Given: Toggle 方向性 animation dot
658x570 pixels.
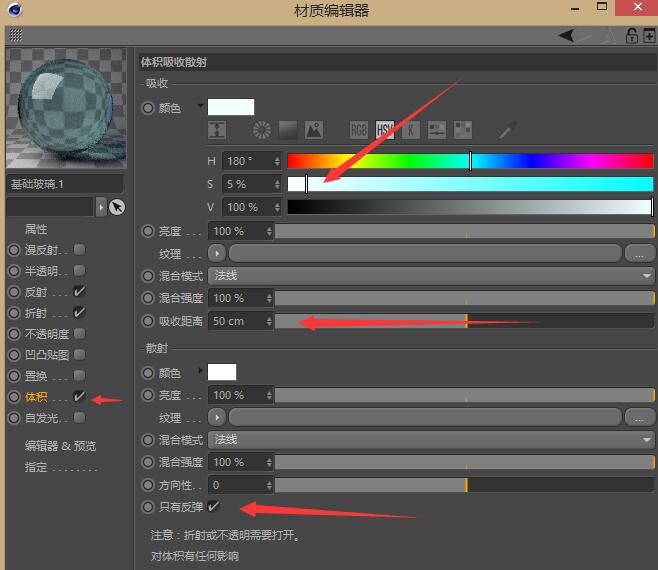Looking at the screenshot, I should (148, 485).
